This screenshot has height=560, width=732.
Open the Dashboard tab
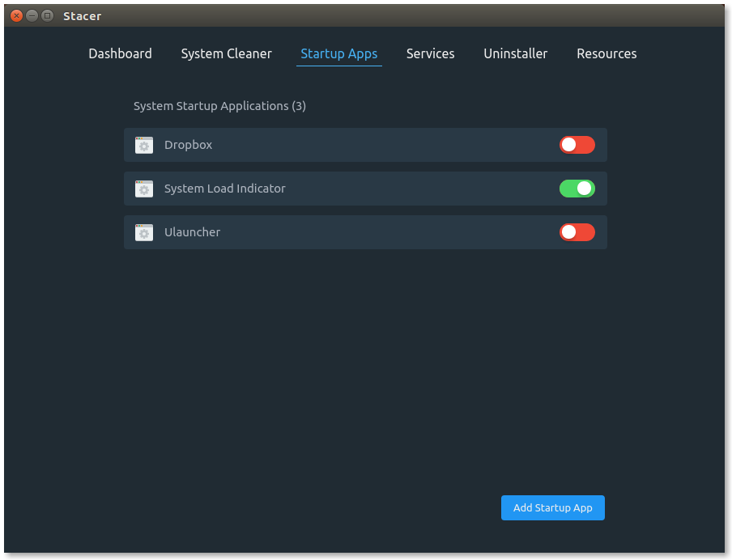pos(120,53)
